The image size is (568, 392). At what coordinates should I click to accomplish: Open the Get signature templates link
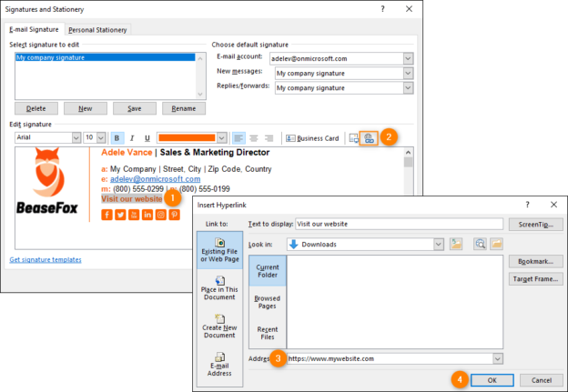click(x=45, y=259)
